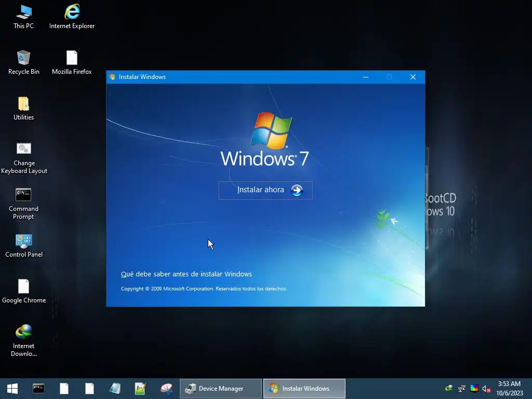Open Change Keyboard Layout shortcut
This screenshot has height=399, width=532.
[x=24, y=158]
